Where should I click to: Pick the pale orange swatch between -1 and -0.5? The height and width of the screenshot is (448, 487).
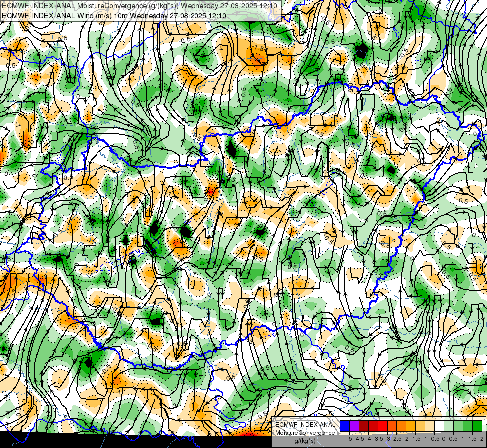point(430,426)
